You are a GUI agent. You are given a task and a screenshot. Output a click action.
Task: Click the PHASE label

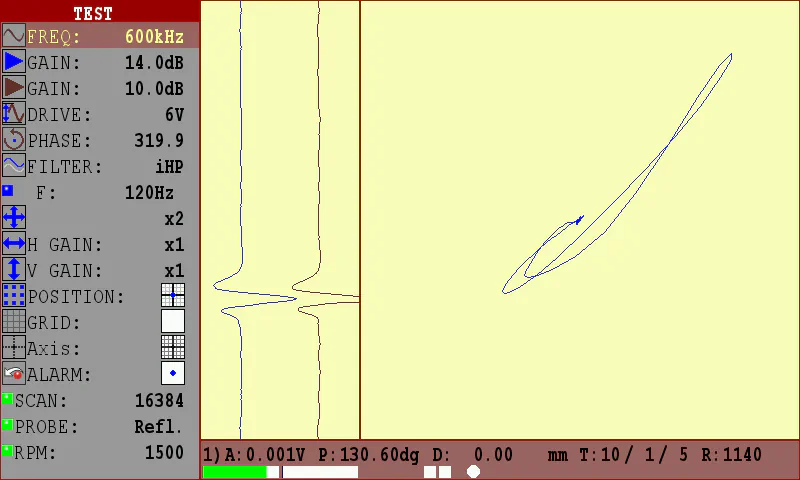click(59, 141)
